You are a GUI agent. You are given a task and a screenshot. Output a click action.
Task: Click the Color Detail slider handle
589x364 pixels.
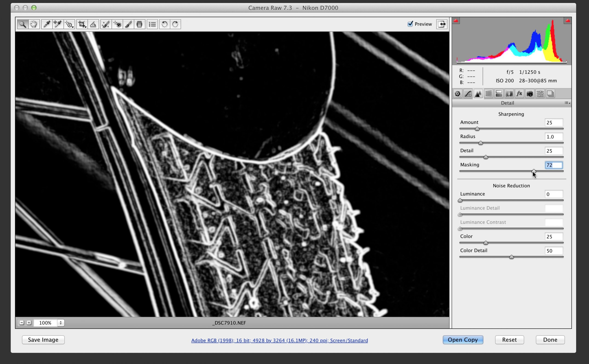[511, 257]
